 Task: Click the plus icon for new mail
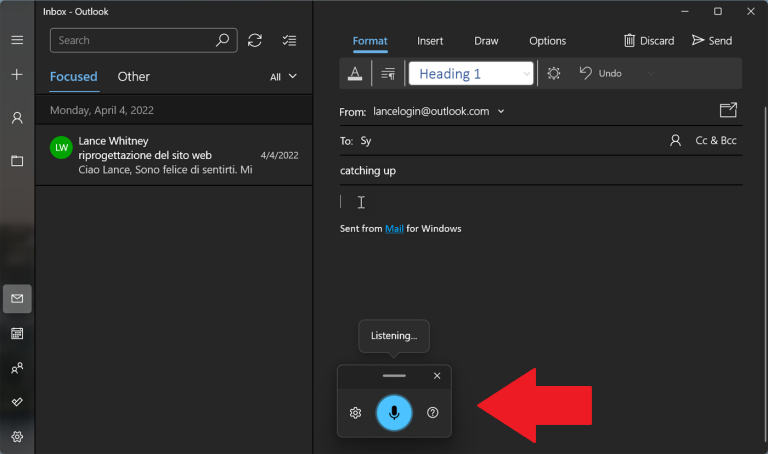pos(17,74)
